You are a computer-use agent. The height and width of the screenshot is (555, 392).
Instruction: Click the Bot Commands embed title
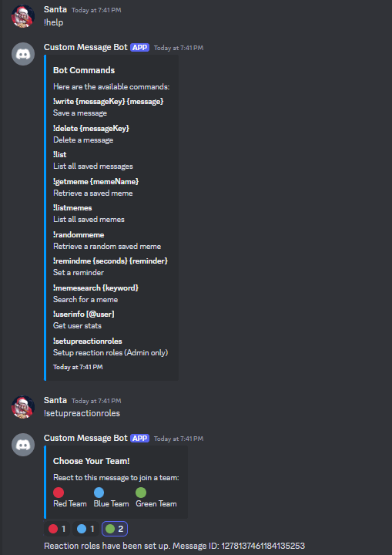[x=84, y=70]
